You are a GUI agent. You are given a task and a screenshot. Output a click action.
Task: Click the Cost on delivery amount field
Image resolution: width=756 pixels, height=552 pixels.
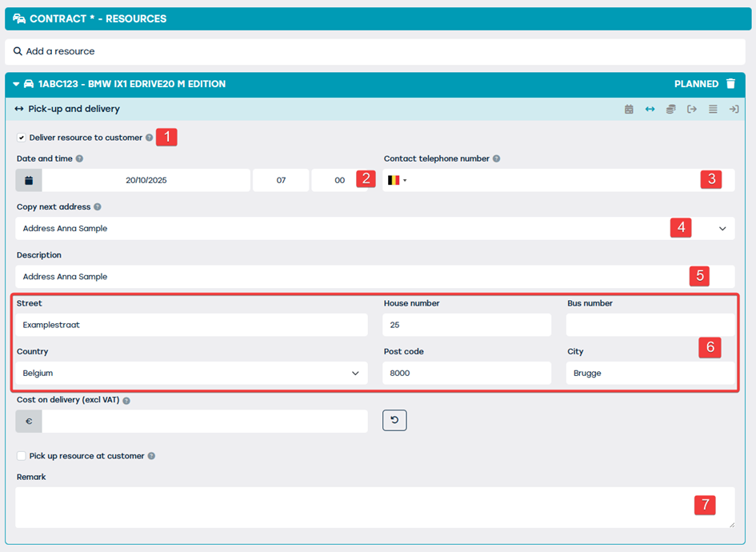pos(205,422)
